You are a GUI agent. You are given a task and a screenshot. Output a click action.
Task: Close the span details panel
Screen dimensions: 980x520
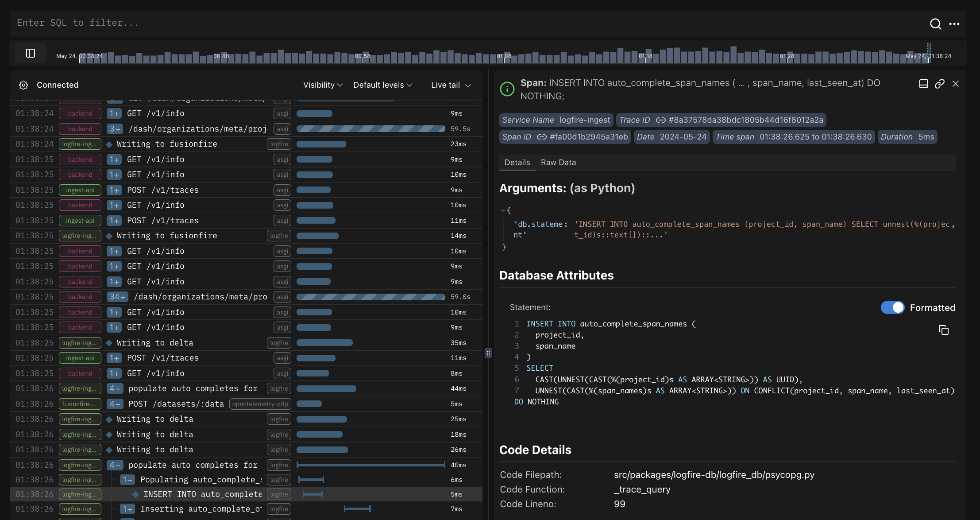tap(956, 84)
